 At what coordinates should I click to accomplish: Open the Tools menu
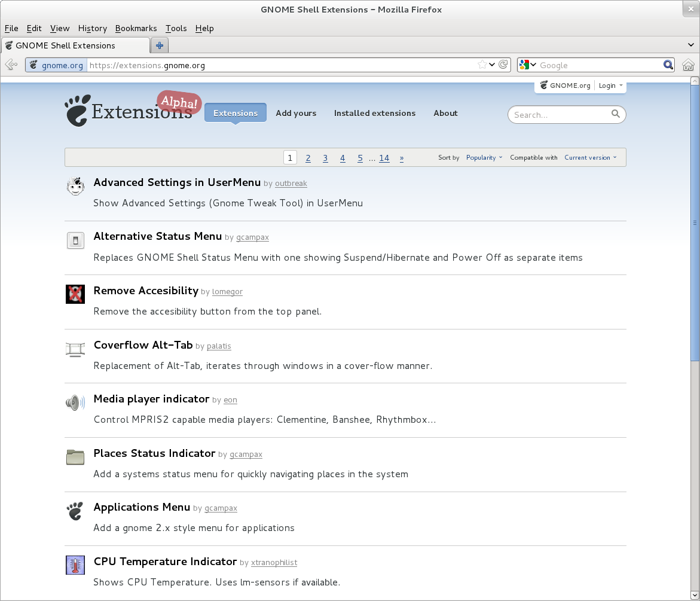coord(176,28)
